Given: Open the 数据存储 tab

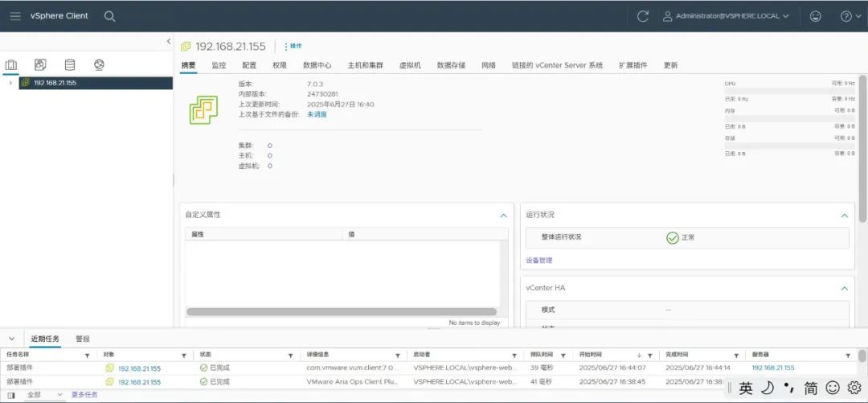Looking at the screenshot, I should tap(451, 65).
